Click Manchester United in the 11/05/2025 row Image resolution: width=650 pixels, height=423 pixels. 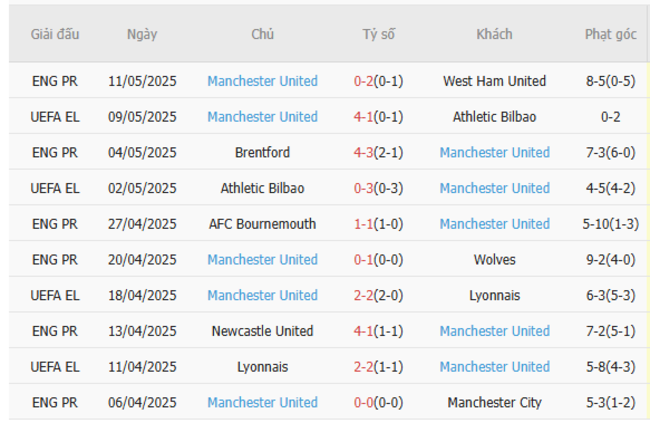pos(263,81)
